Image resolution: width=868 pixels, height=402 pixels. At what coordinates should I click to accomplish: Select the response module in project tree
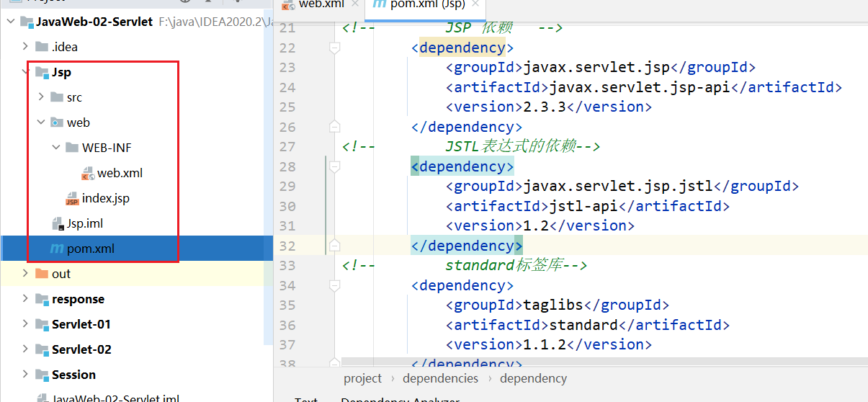78,299
